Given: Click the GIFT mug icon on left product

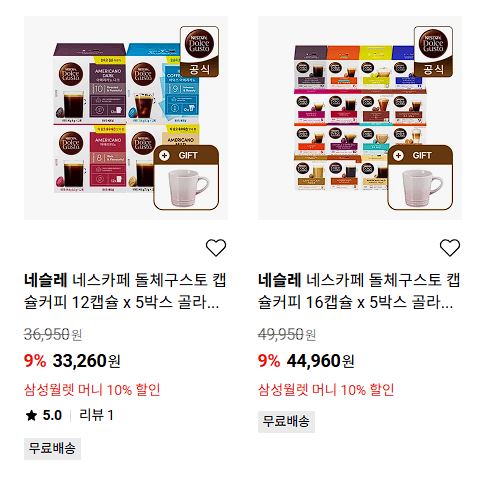Looking at the screenshot, I should pyautogui.click(x=186, y=177).
